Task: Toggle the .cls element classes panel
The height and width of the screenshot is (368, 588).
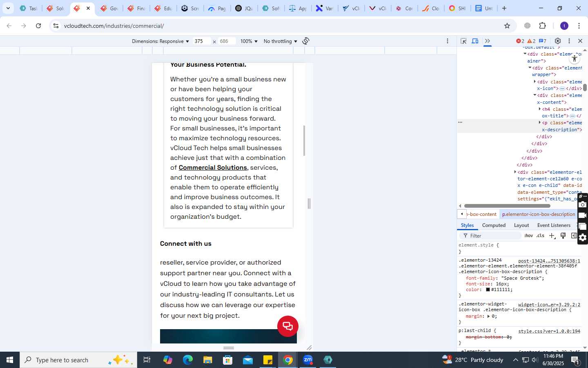Action: pyautogui.click(x=540, y=236)
